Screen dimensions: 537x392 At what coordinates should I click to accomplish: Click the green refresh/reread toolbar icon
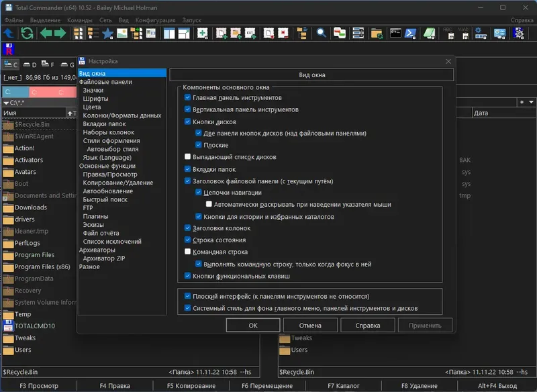pyautogui.click(x=28, y=33)
